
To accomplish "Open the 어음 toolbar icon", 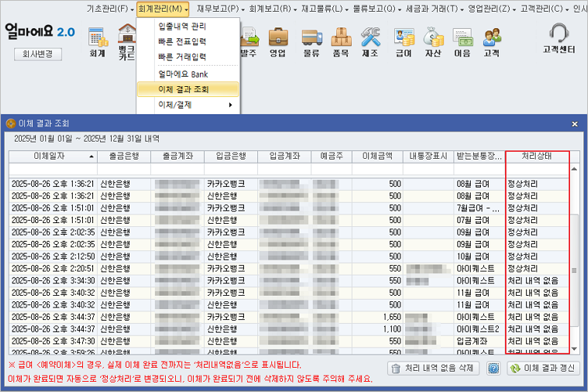I will tap(462, 41).
